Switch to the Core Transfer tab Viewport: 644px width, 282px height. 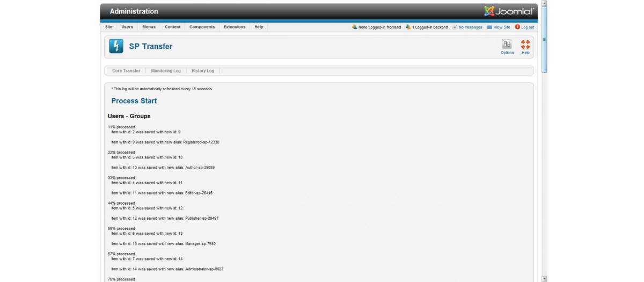click(x=126, y=71)
